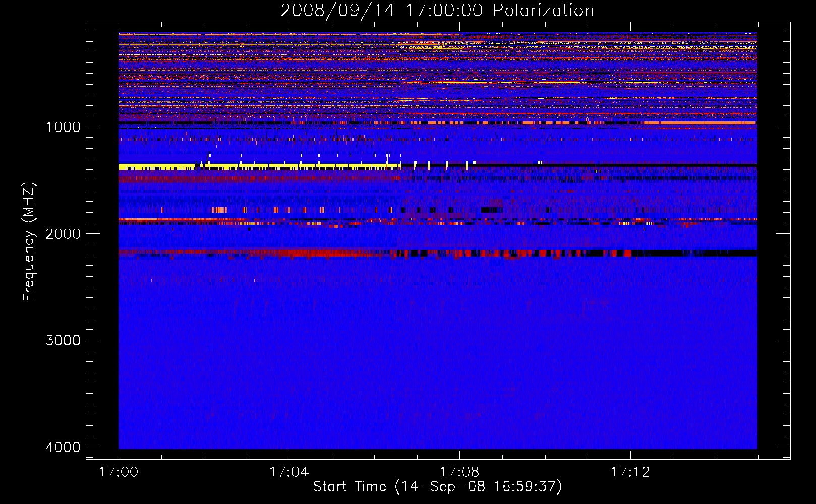Click the 1000 frequency tick label
816x504 pixels.
63,127
